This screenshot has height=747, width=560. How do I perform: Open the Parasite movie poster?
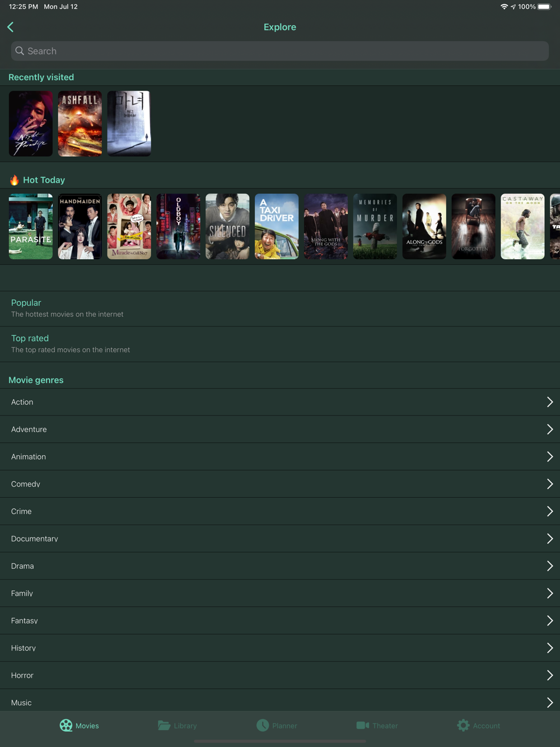point(31,226)
